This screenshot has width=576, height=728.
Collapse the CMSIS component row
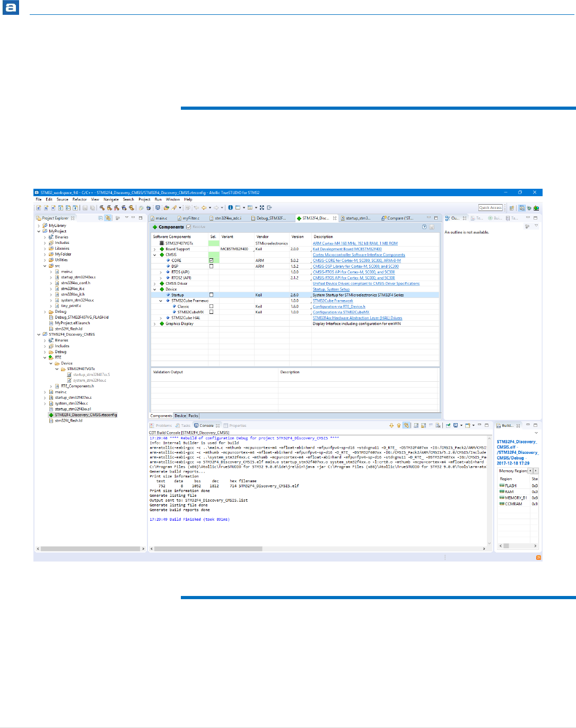pyautogui.click(x=155, y=255)
